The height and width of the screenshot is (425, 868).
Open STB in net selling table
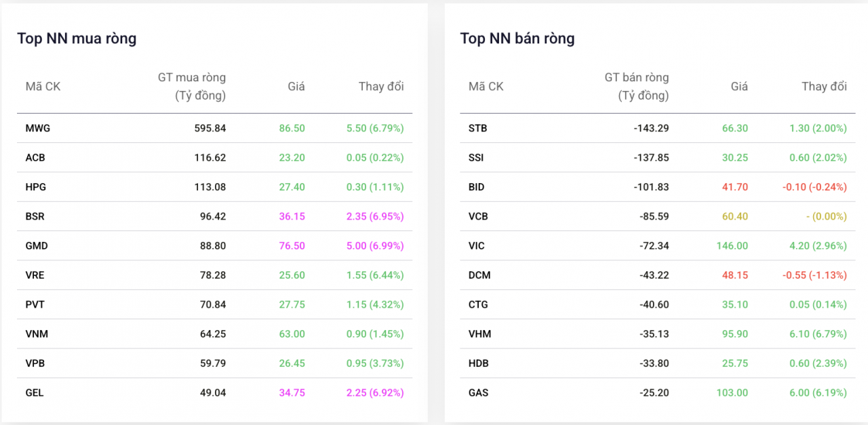pyautogui.click(x=477, y=128)
